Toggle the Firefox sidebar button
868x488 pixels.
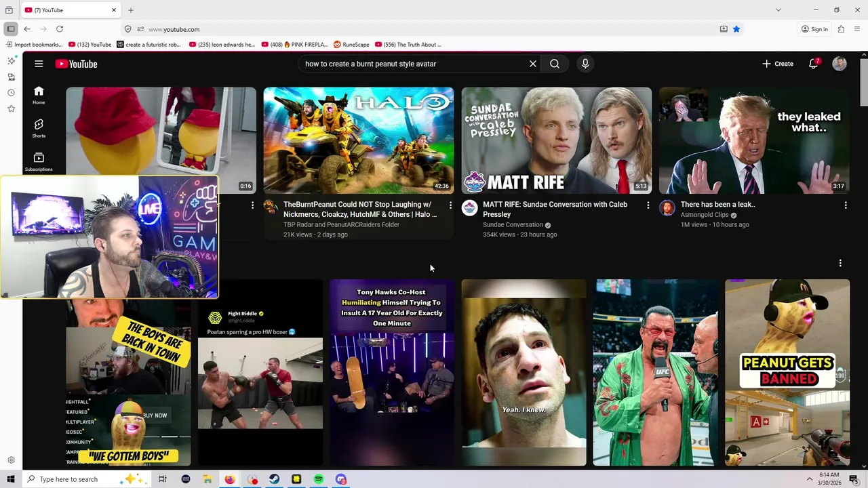[x=10, y=29]
